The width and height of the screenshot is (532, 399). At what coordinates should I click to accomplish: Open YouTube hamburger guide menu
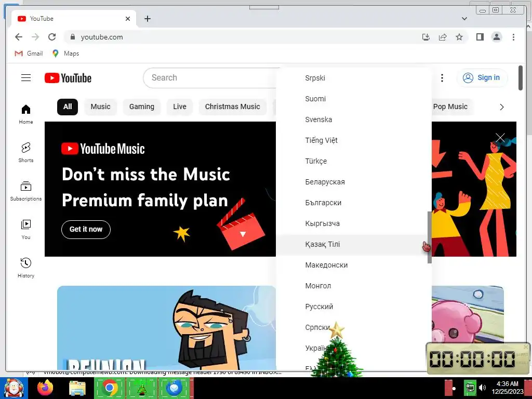26,78
